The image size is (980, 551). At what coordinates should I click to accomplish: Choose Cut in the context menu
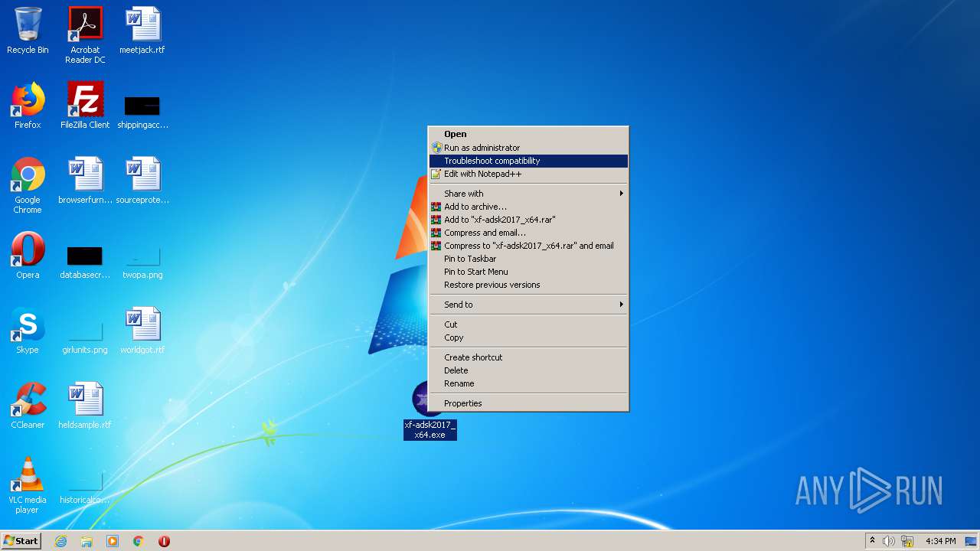pyautogui.click(x=529, y=324)
